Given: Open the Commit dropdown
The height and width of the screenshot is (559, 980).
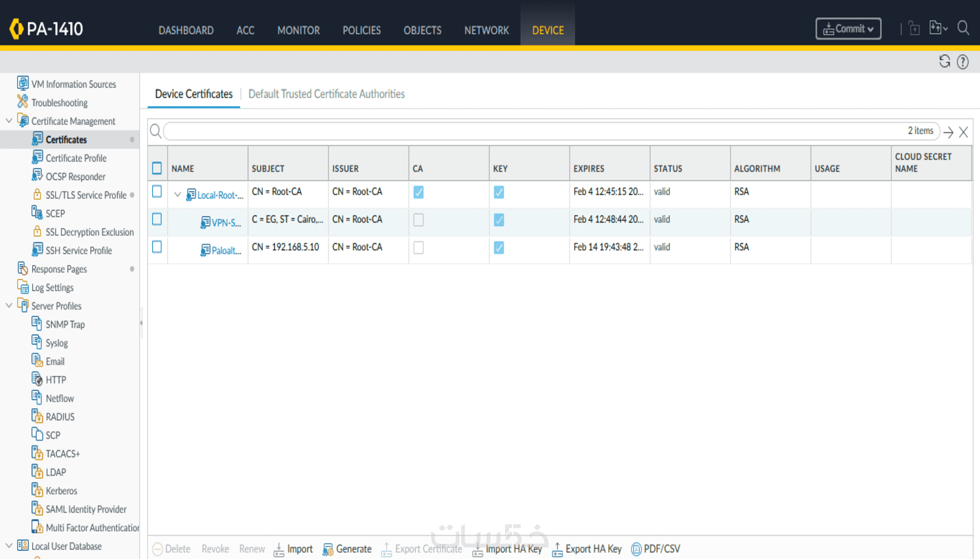Looking at the screenshot, I should pyautogui.click(x=848, y=28).
